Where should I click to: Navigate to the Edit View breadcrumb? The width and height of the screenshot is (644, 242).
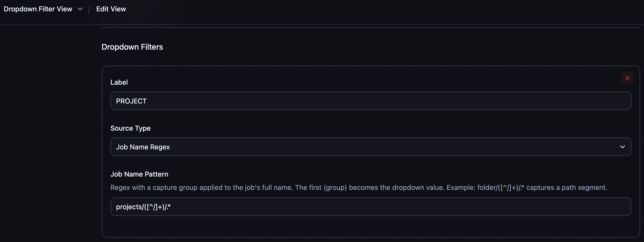(111, 9)
